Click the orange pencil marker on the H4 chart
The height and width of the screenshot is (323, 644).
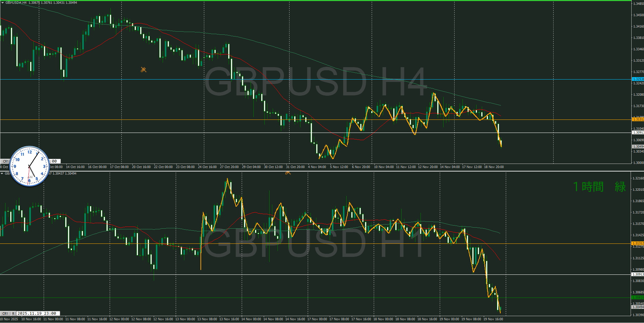click(x=143, y=70)
